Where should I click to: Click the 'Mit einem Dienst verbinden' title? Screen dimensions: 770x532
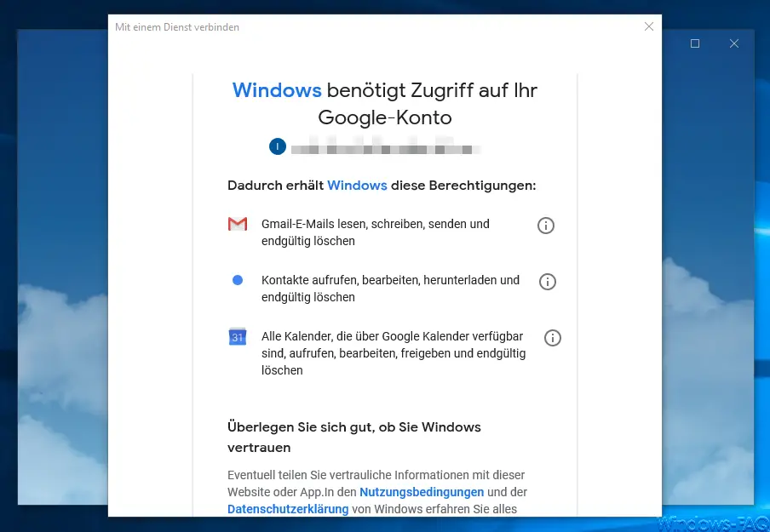[x=177, y=27]
